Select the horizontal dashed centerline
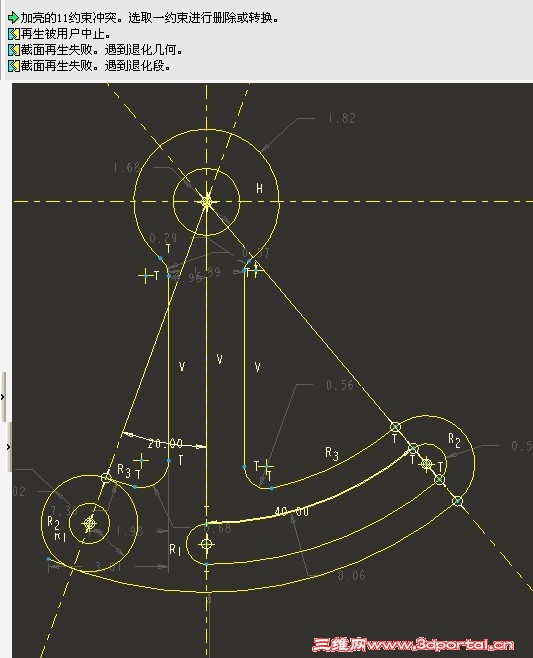The width and height of the screenshot is (533, 658). click(x=272, y=201)
